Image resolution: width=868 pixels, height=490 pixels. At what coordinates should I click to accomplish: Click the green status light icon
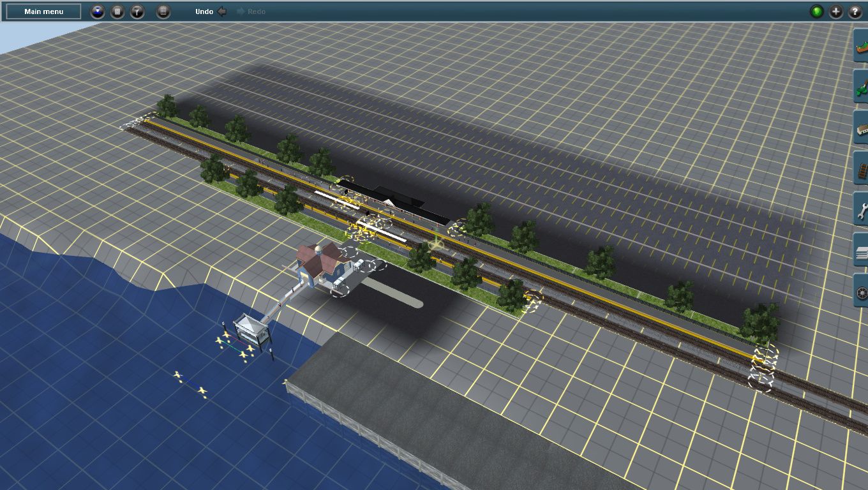(817, 11)
